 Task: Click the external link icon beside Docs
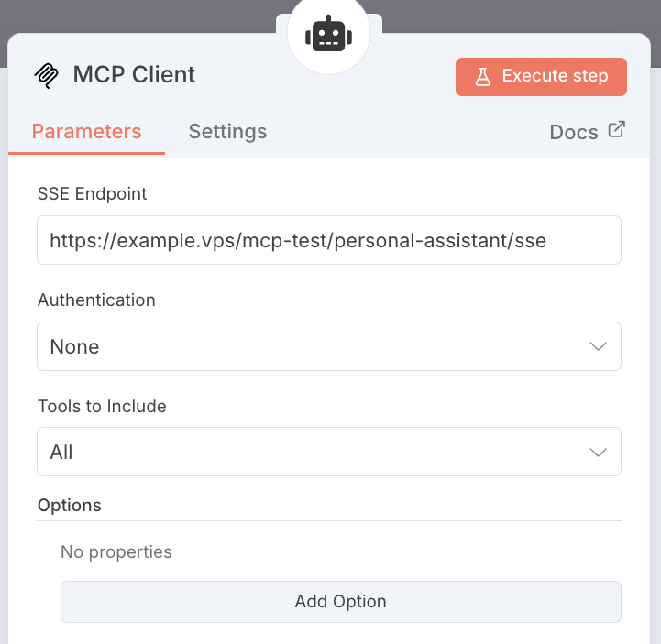coord(616,130)
